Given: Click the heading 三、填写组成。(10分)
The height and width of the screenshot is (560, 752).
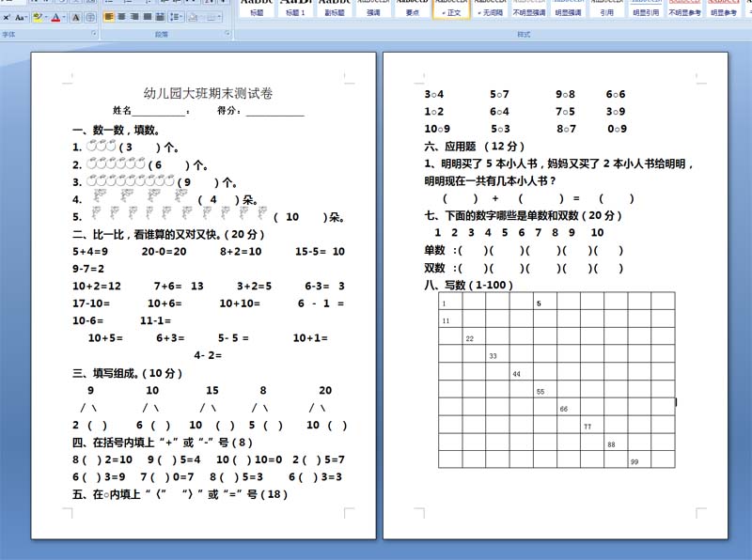Looking at the screenshot, I should (x=127, y=373).
